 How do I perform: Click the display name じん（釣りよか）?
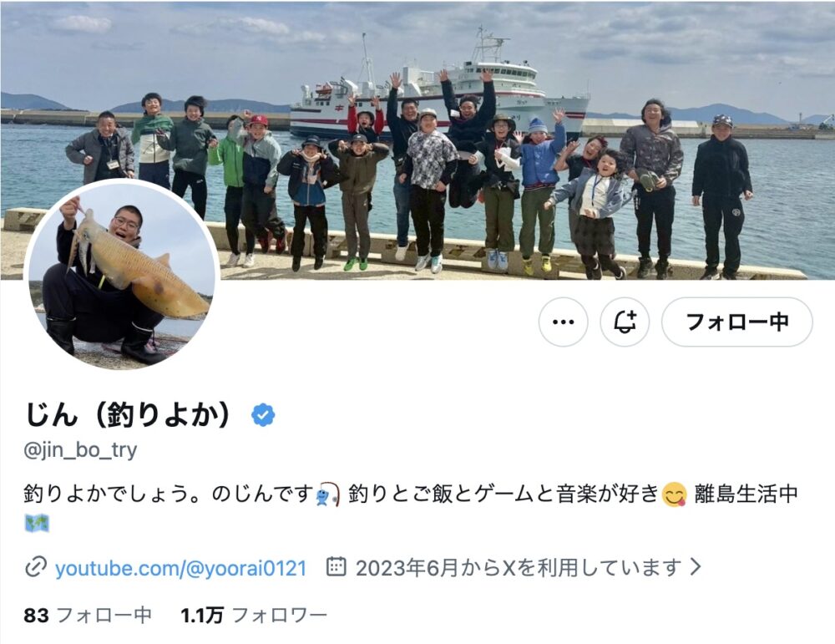[x=129, y=415]
